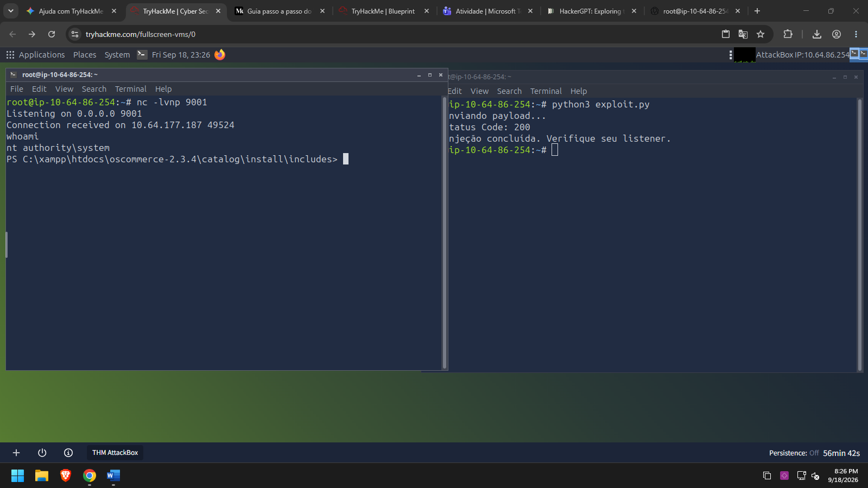This screenshot has height=488, width=868.
Task: Click Persistence Off status
Action: pos(794,453)
